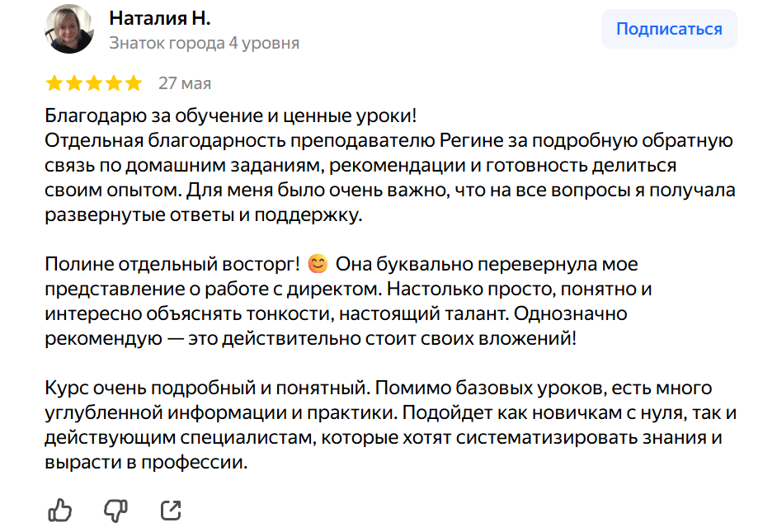Open the share review icon
The width and height of the screenshot is (777, 532).
point(171,511)
